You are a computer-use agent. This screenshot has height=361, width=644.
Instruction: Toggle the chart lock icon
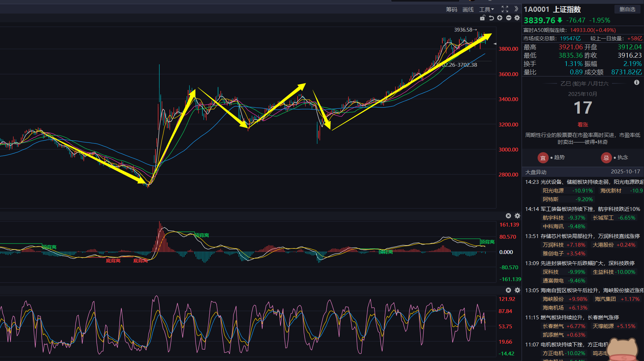(482, 18)
